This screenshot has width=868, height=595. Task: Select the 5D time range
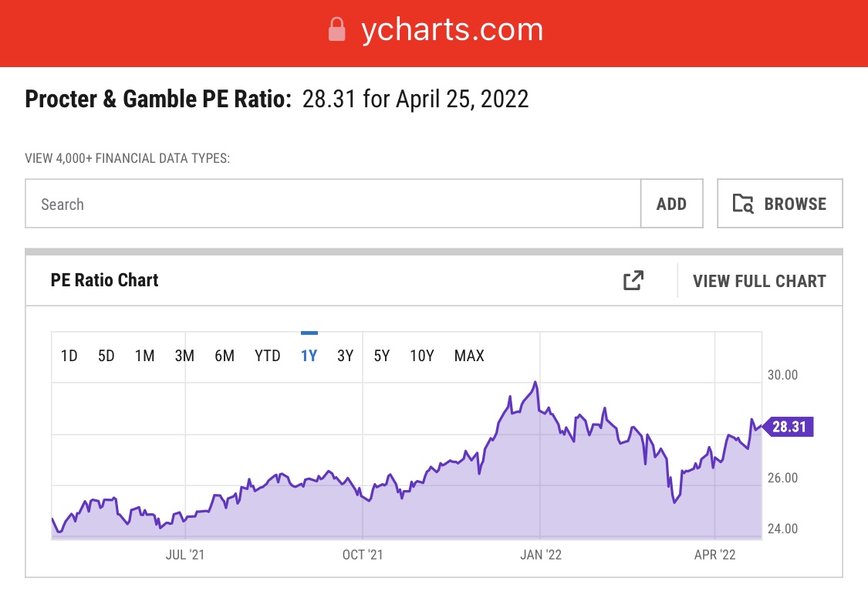pyautogui.click(x=106, y=356)
